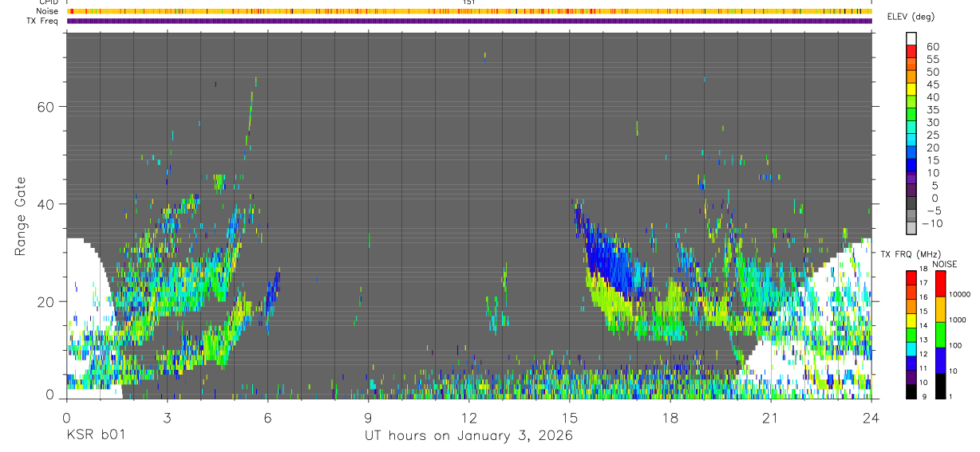Click the NOISE legend title

(944, 264)
